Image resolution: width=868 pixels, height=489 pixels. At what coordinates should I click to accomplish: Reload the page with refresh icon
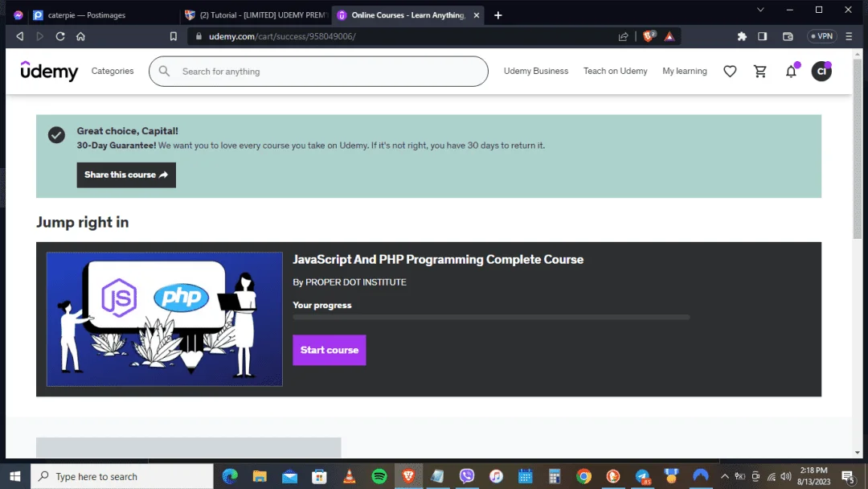pos(60,36)
